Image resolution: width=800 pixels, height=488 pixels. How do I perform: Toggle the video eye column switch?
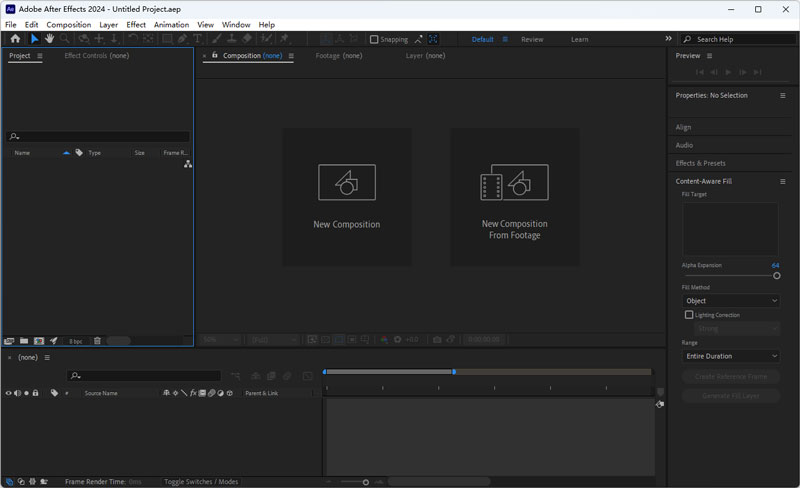point(8,393)
